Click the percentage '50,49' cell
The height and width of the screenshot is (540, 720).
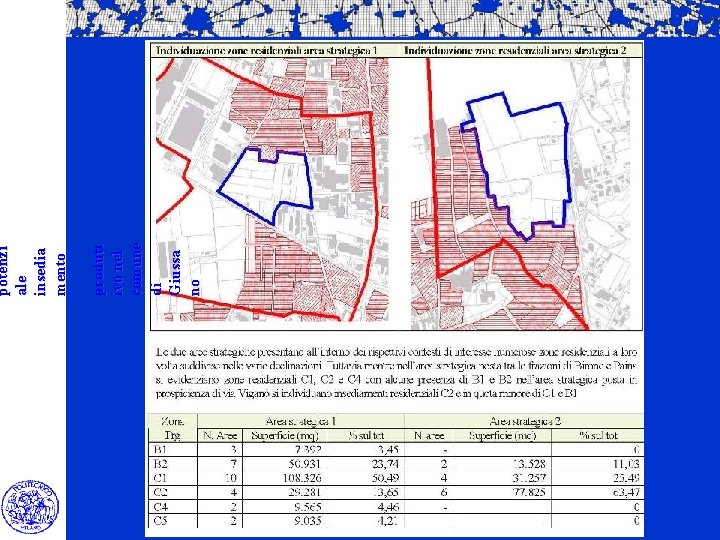pos(385,478)
